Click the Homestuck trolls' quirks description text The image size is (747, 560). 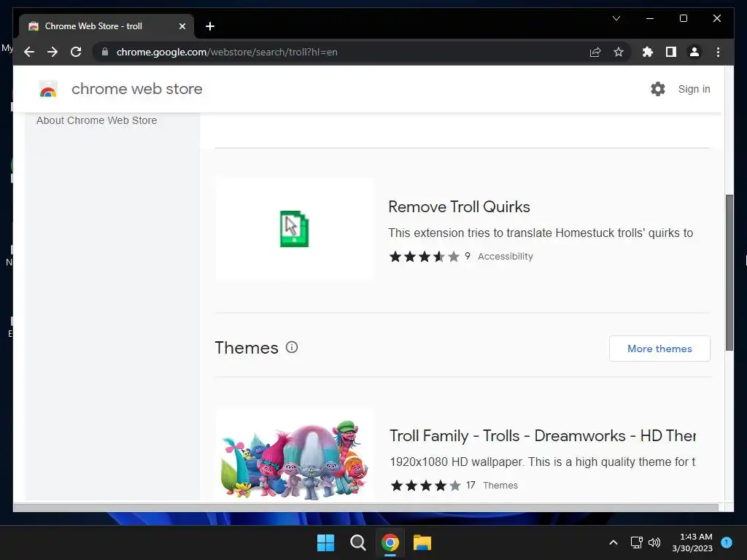[x=541, y=233]
